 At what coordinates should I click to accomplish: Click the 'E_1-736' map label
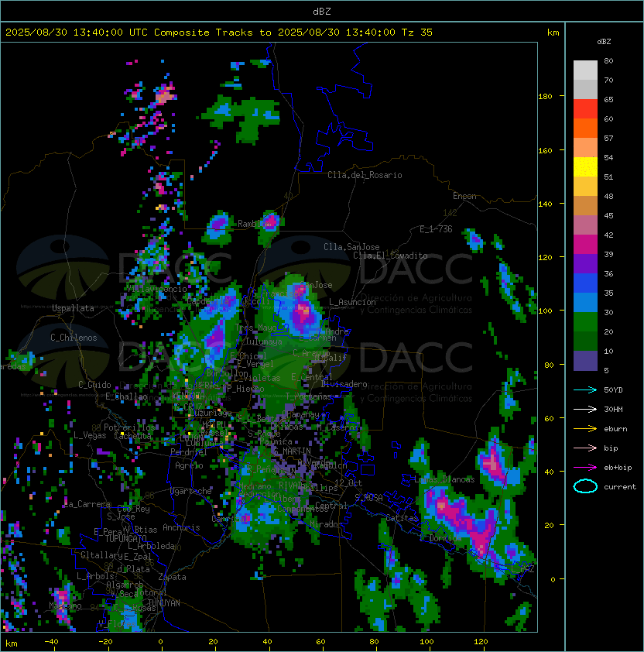436,229
